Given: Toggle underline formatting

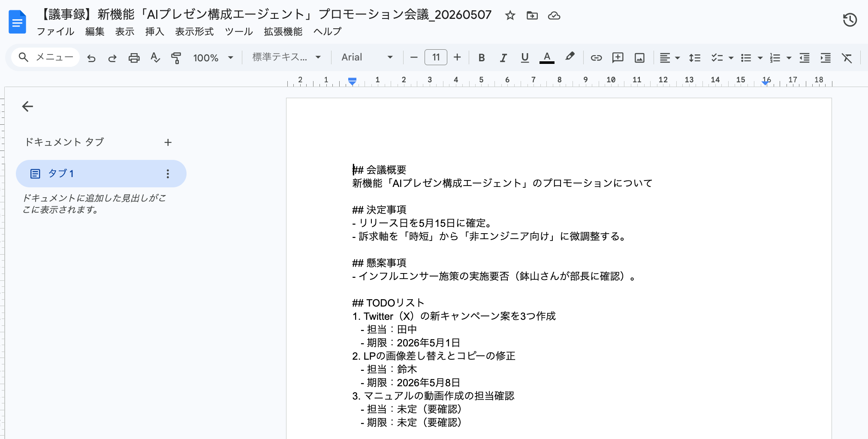Looking at the screenshot, I should pyautogui.click(x=524, y=58).
